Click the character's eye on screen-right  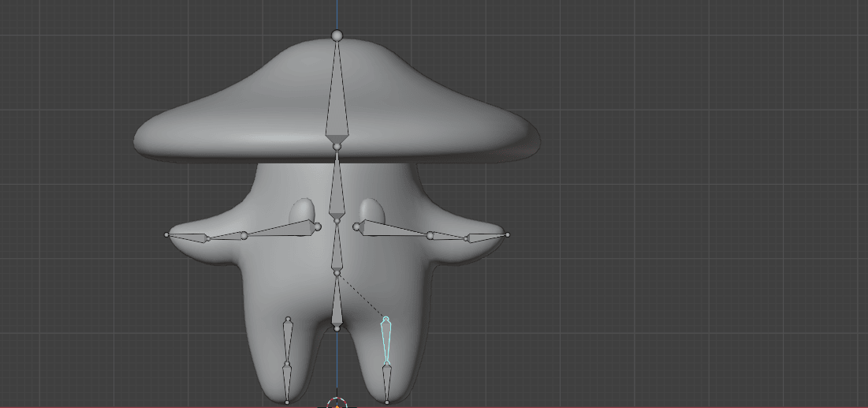[x=373, y=211]
